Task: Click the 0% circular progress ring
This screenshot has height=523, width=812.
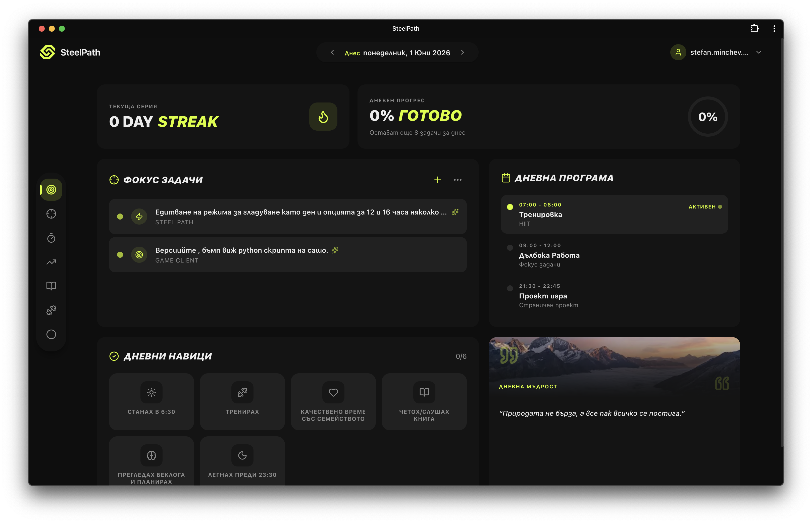Action: pyautogui.click(x=708, y=117)
